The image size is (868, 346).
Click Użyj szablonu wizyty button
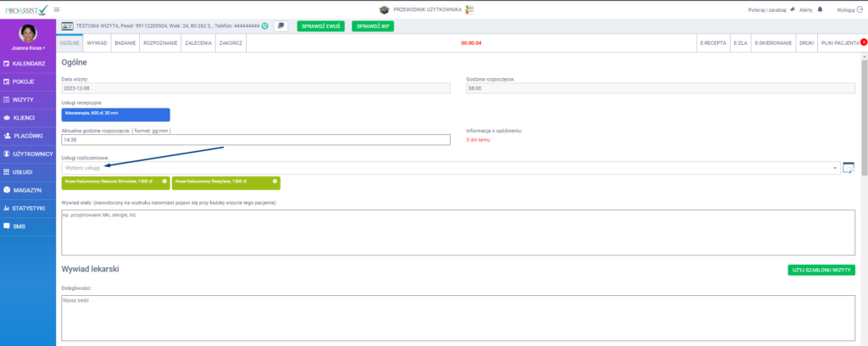(821, 270)
